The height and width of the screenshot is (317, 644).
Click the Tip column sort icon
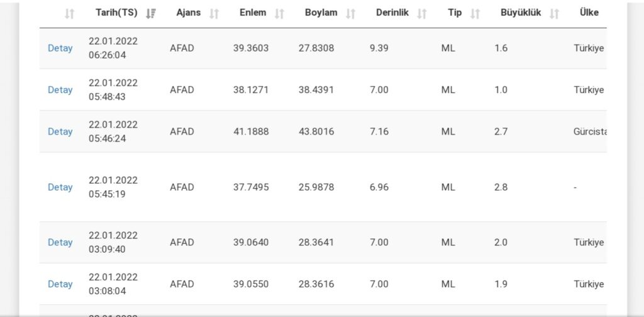pos(475,14)
